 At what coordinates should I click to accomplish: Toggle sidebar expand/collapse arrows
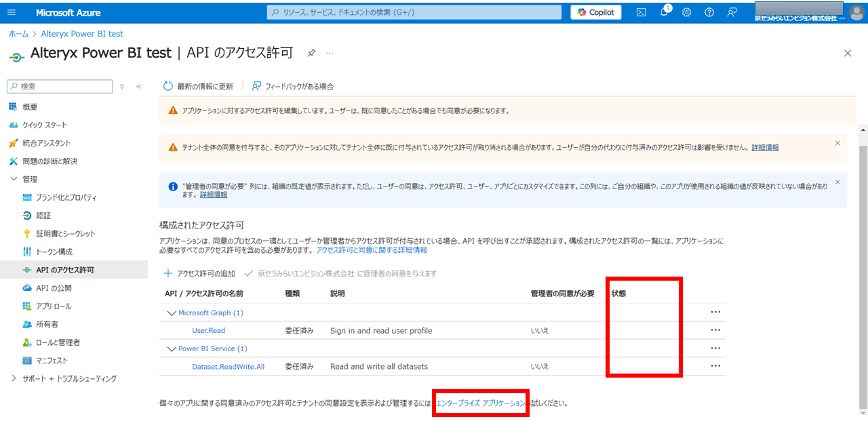click(122, 86)
